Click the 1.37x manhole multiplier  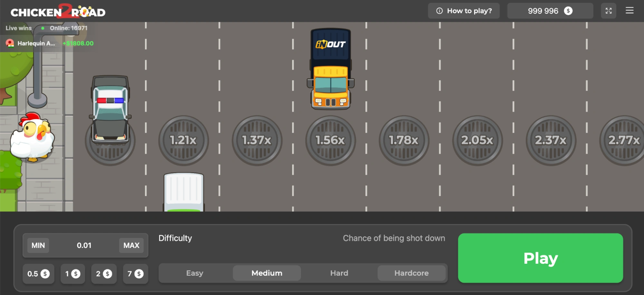point(257,141)
